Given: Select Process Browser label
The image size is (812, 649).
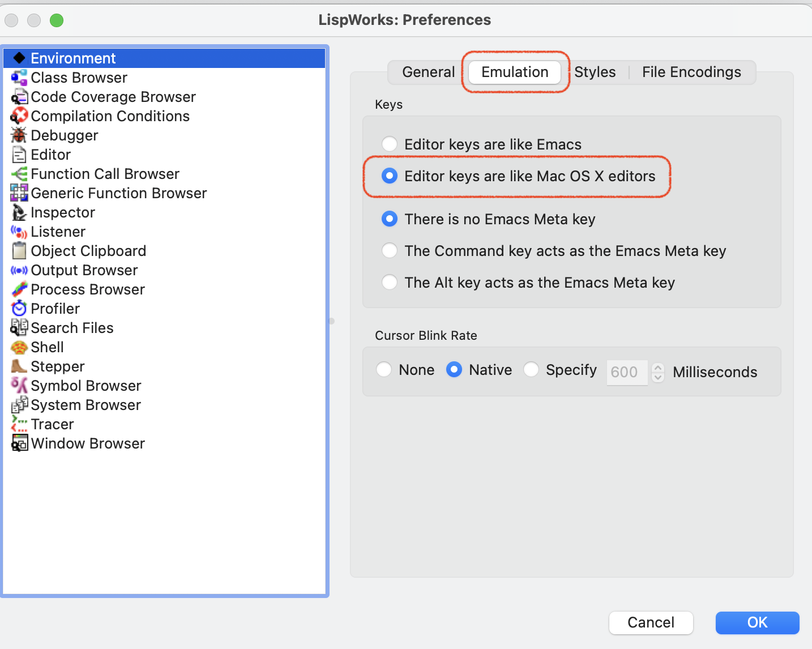Looking at the screenshot, I should tap(88, 289).
